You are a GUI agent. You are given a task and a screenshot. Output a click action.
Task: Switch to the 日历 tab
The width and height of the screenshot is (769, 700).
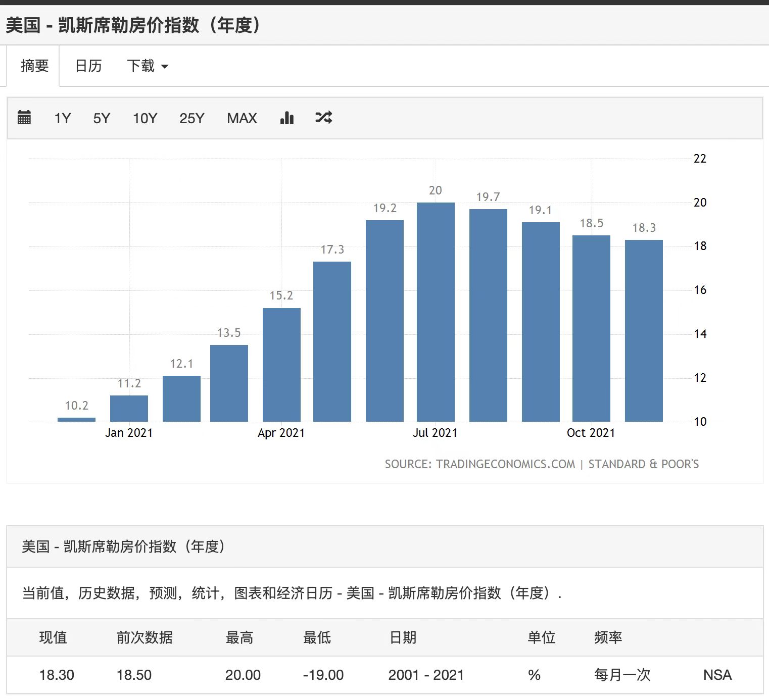pos(88,66)
